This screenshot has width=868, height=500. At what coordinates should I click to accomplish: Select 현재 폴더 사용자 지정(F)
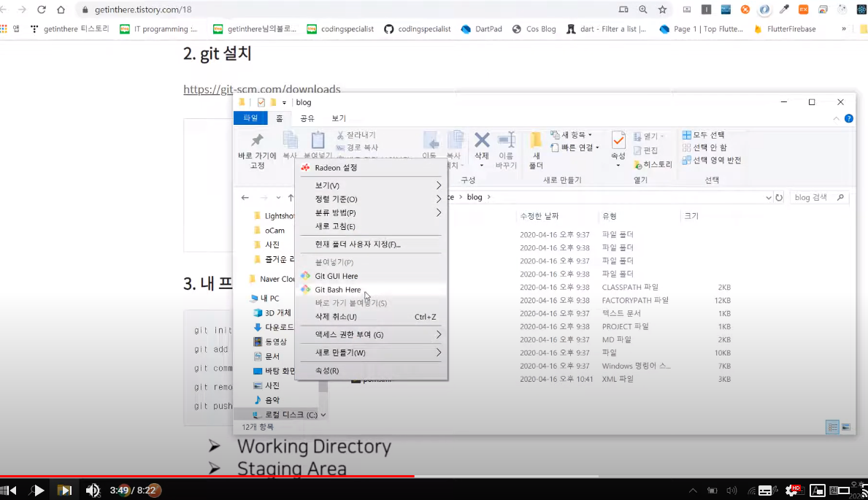click(358, 245)
